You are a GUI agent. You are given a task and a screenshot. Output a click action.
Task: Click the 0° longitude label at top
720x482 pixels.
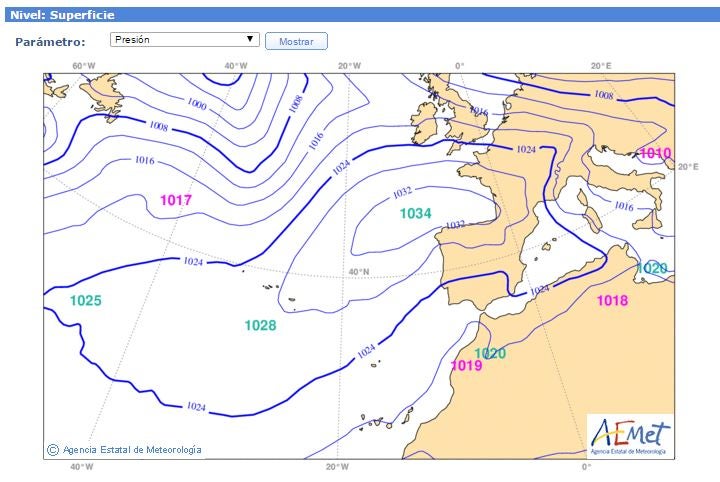(x=460, y=66)
